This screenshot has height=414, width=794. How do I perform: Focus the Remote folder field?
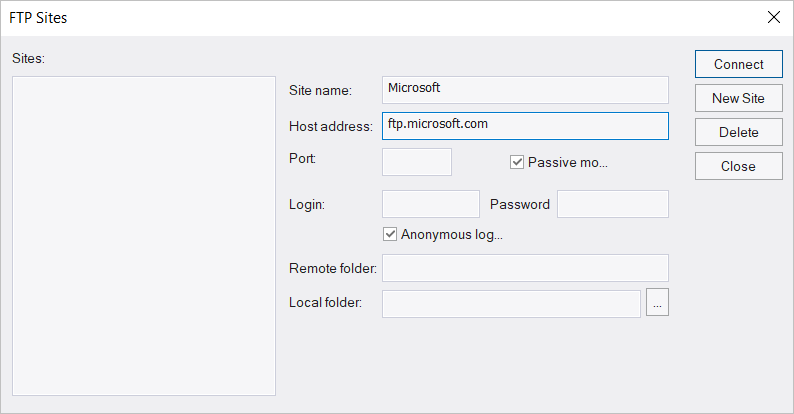tap(525, 268)
